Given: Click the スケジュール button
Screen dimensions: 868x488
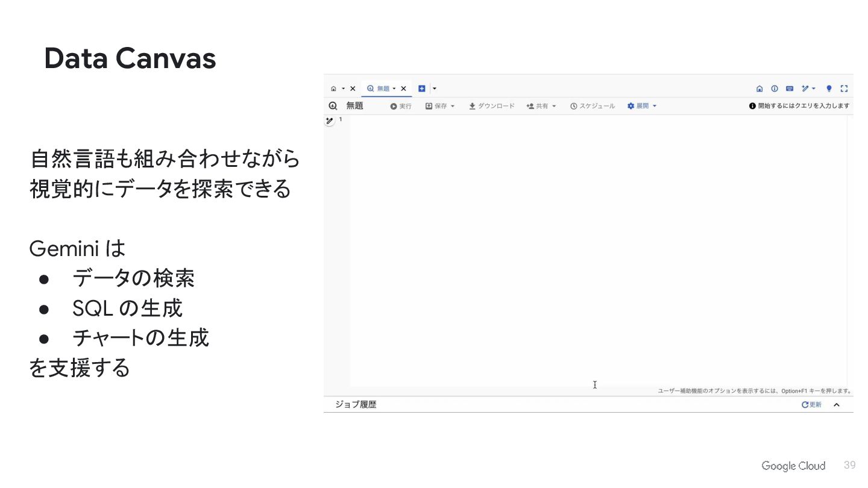Looking at the screenshot, I should coord(593,106).
